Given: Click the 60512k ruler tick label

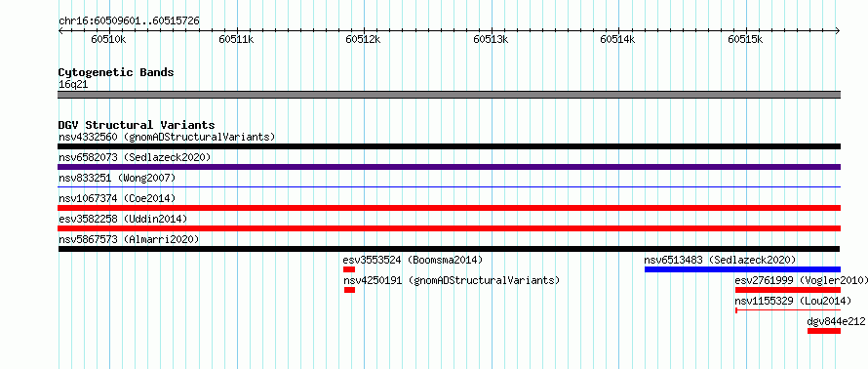Looking at the screenshot, I should pos(363,39).
